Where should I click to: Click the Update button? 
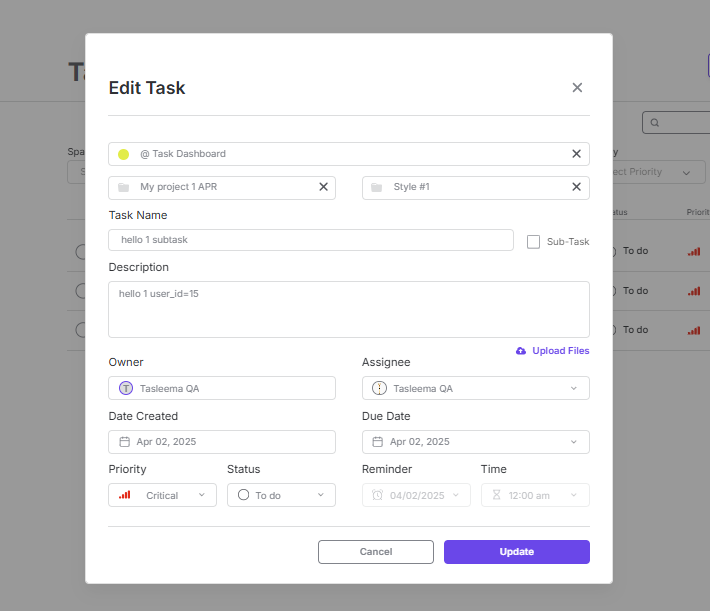[516, 552]
